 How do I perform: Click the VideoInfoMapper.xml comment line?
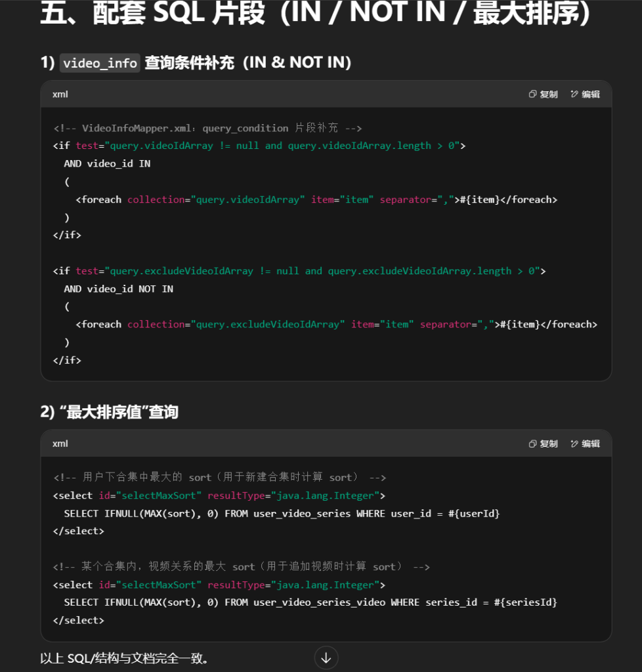(207, 128)
